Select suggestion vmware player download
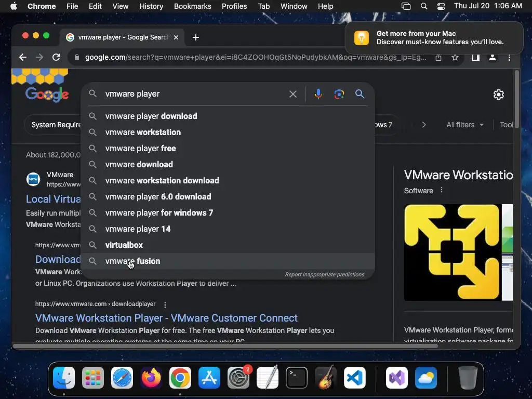 (228, 116)
